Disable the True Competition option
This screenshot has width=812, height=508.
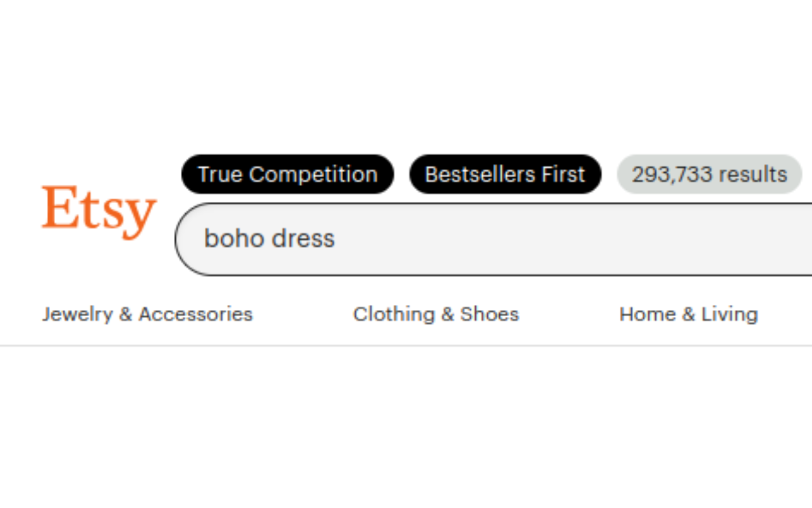tap(287, 174)
